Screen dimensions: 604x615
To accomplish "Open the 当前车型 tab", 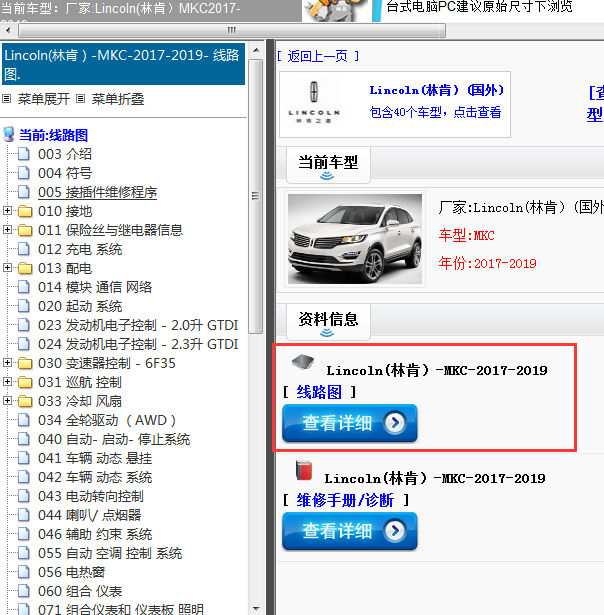I will [328, 165].
